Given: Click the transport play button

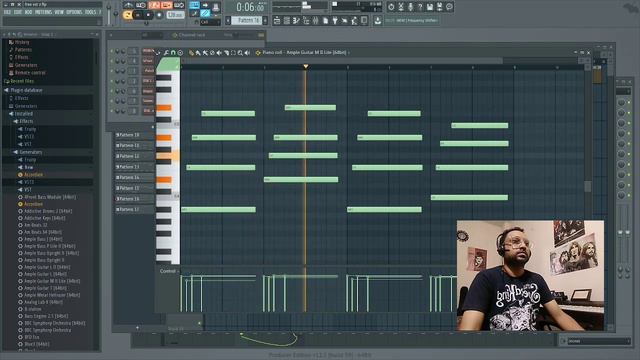Looking at the screenshot, I should tap(138, 15).
